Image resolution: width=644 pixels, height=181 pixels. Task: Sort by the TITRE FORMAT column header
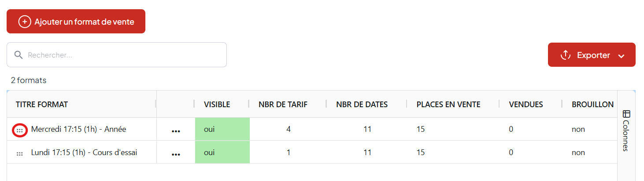[x=42, y=104]
